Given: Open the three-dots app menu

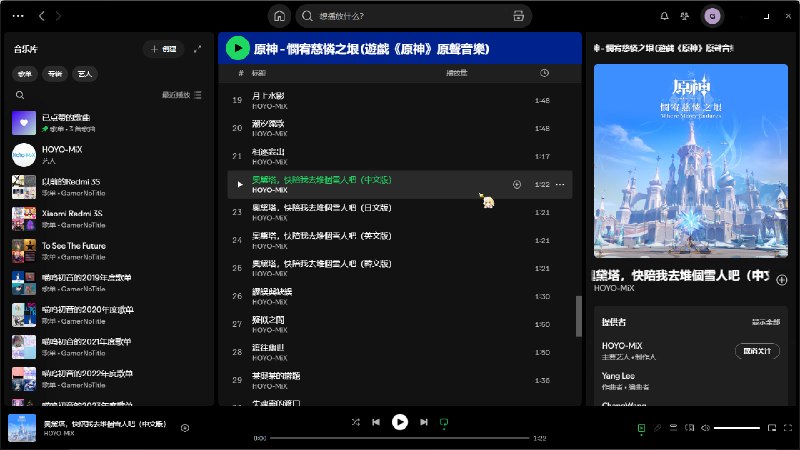Looking at the screenshot, I should 18,16.
